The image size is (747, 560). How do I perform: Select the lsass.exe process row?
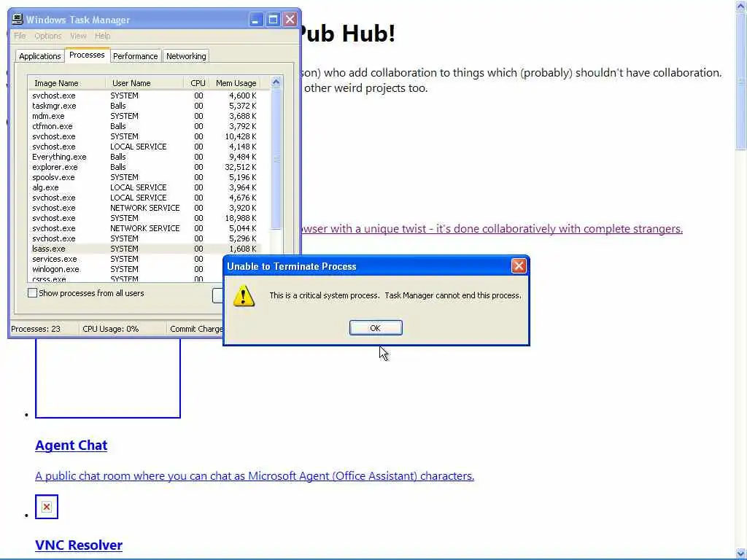tap(144, 249)
